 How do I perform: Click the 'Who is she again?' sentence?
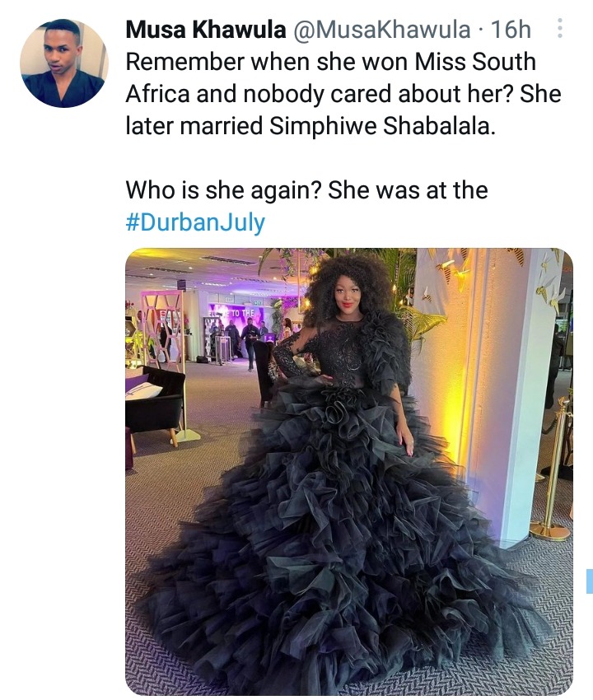(224, 190)
